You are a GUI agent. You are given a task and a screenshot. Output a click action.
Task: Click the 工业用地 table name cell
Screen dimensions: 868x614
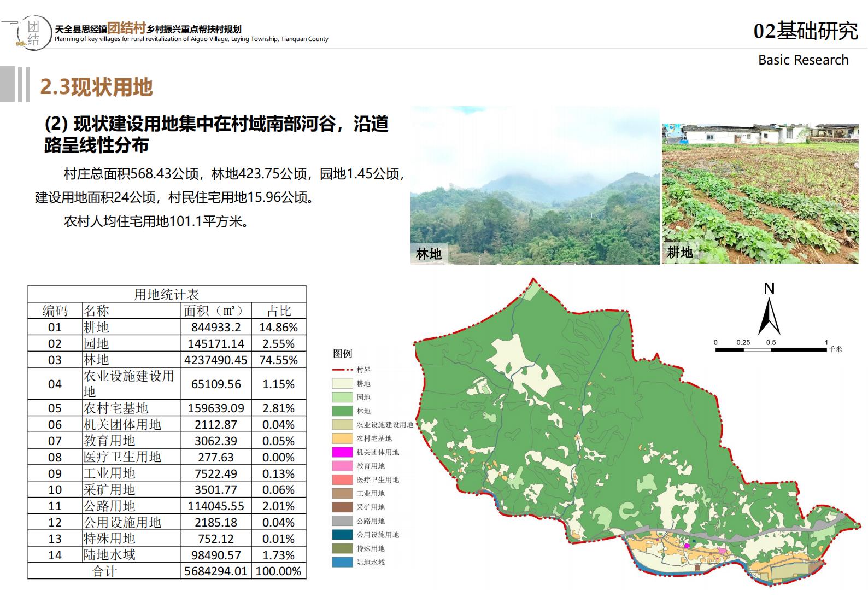(x=131, y=473)
